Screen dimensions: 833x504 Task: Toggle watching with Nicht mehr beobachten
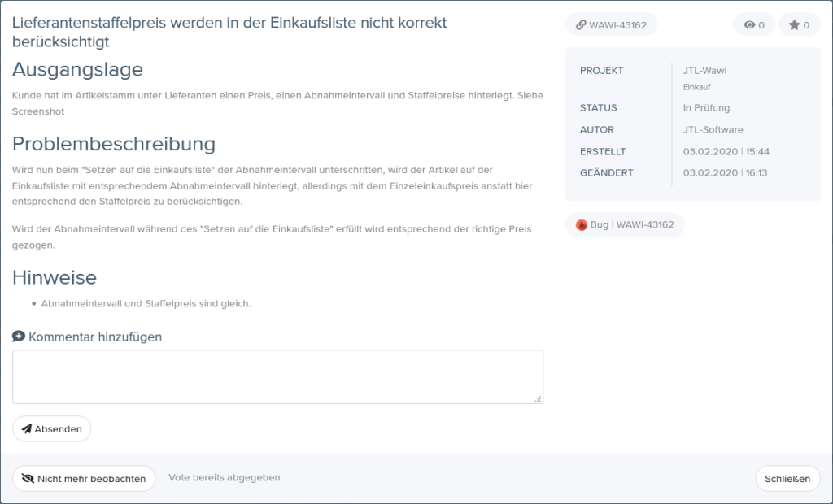(84, 479)
